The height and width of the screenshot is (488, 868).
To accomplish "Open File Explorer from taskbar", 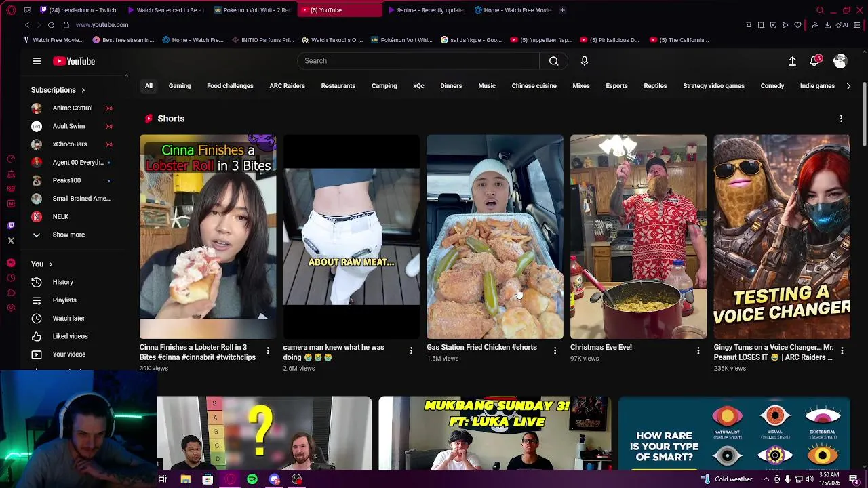I will (185, 479).
